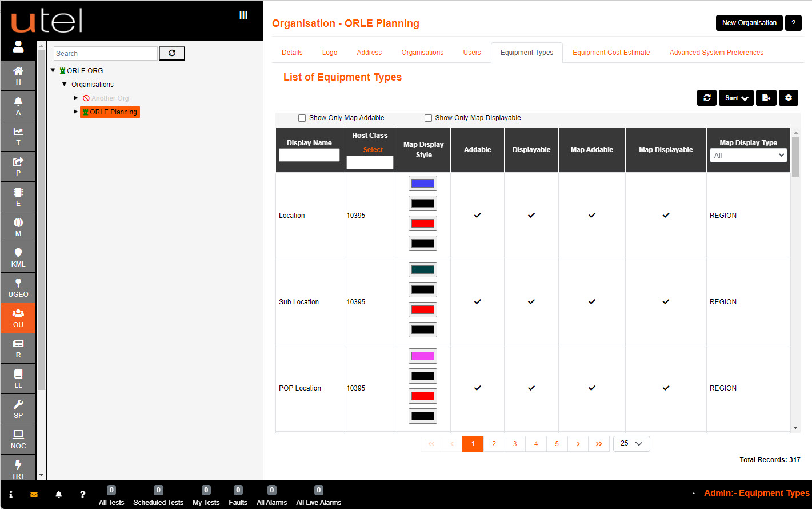This screenshot has width=812, height=509.
Task: Expand the Another Org tree node
Action: pos(76,98)
